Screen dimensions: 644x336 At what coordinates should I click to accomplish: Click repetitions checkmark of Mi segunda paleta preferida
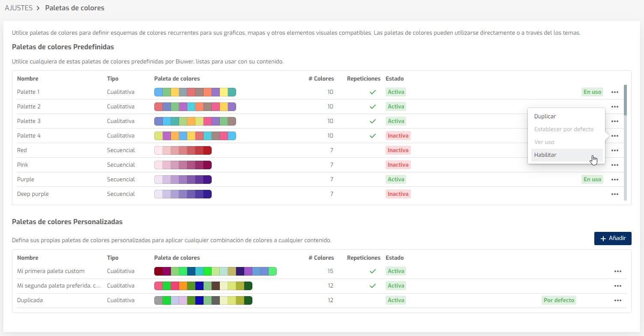373,286
